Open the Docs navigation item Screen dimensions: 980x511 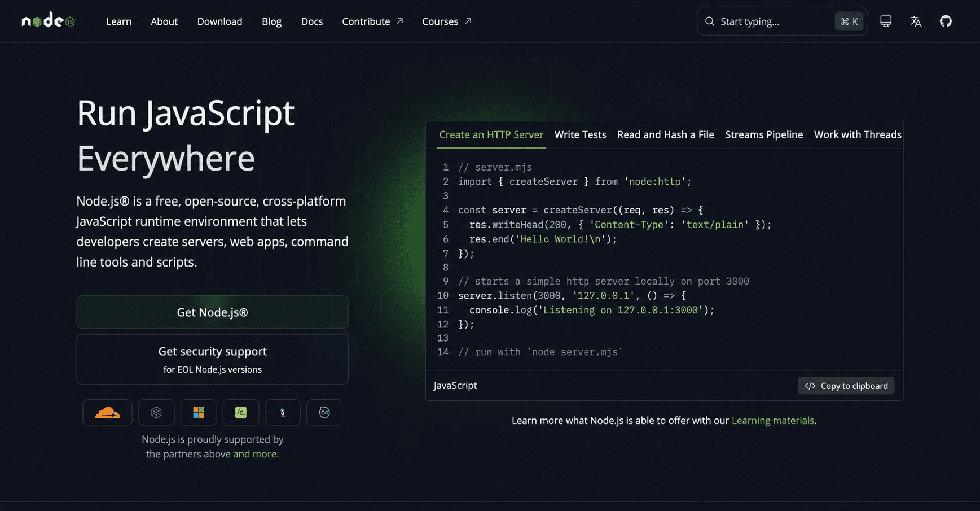pyautogui.click(x=312, y=21)
